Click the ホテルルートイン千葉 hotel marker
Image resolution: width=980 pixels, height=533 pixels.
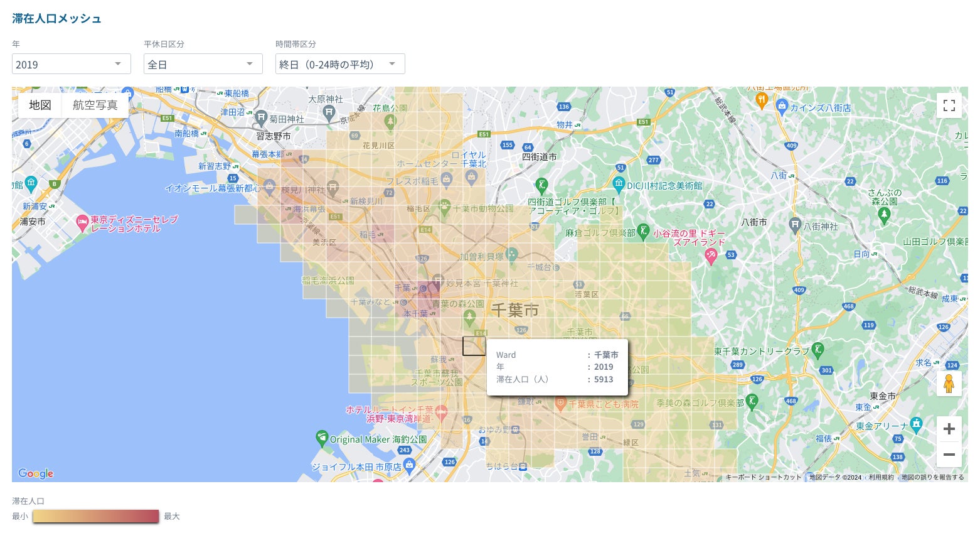click(441, 413)
